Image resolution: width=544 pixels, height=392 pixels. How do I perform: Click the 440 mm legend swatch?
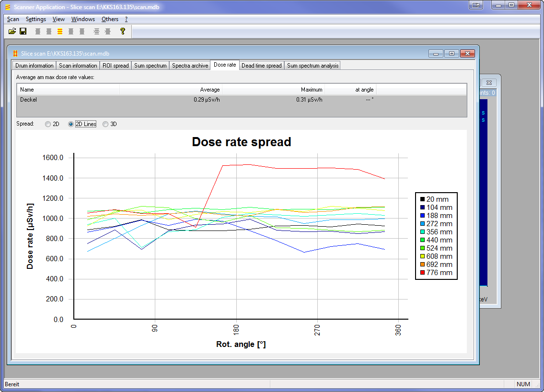[x=422, y=240]
